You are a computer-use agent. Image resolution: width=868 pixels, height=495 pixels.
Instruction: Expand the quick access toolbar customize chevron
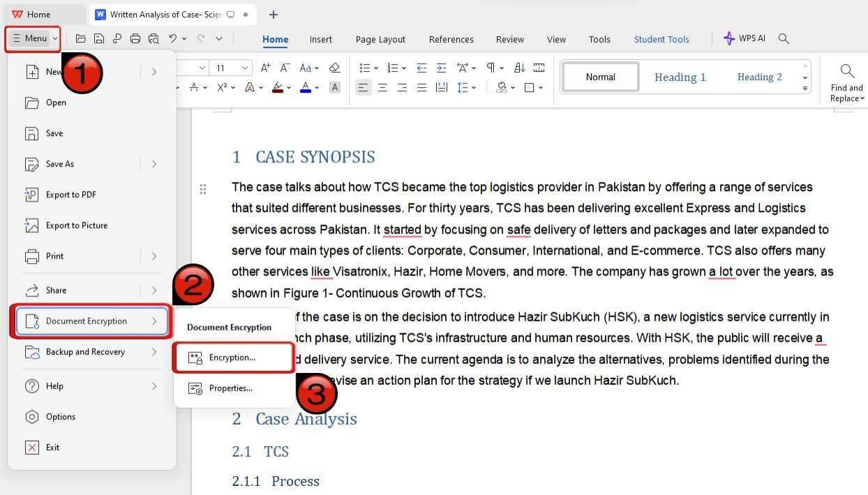click(x=219, y=39)
